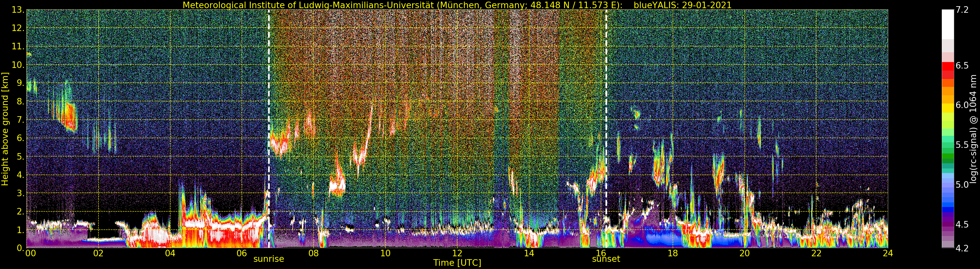Click the height axis tick '4.'
The image size is (980, 269).
pyautogui.click(x=21, y=175)
